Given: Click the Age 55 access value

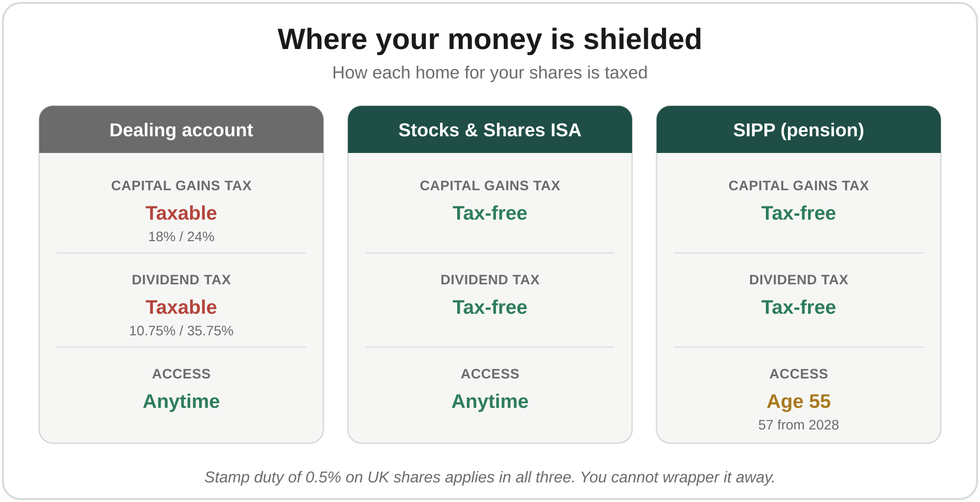Looking at the screenshot, I should click(x=799, y=402).
